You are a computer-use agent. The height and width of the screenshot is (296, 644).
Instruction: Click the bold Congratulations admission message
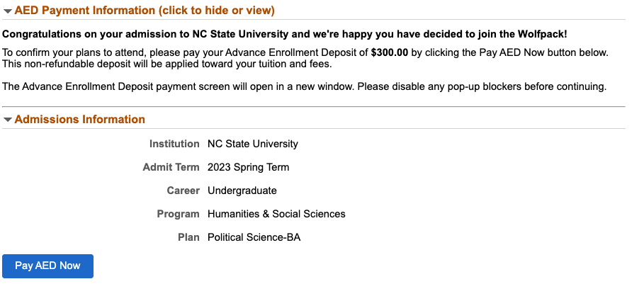(285, 34)
